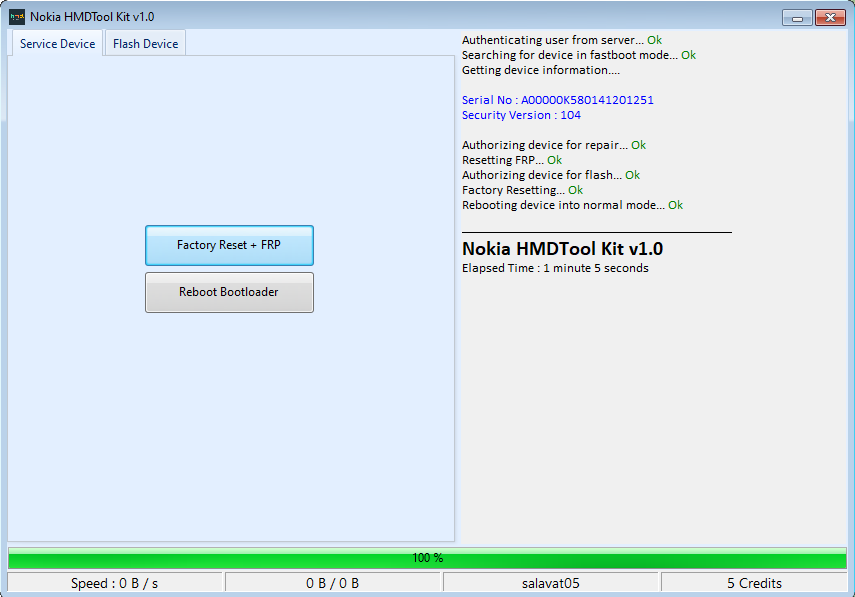Select the Service Device tab
Screen dimensions: 855x597
[57, 44]
